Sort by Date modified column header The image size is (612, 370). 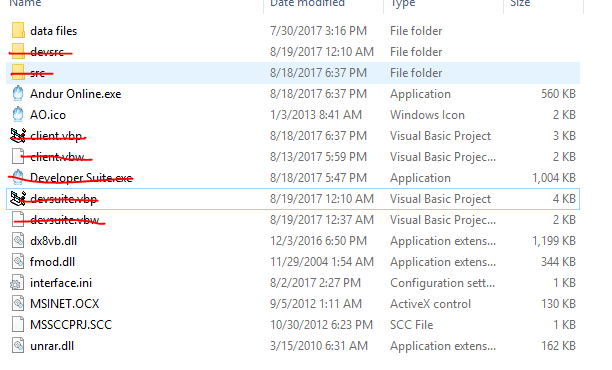click(307, 4)
